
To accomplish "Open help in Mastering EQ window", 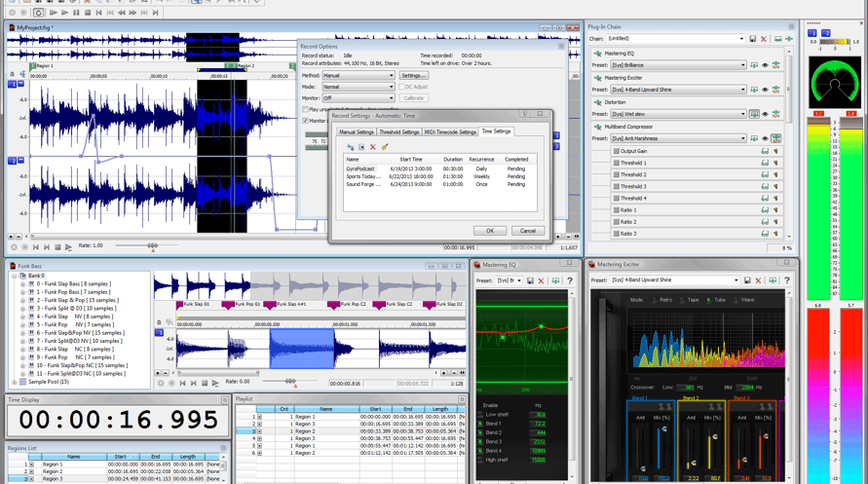I will [x=569, y=281].
